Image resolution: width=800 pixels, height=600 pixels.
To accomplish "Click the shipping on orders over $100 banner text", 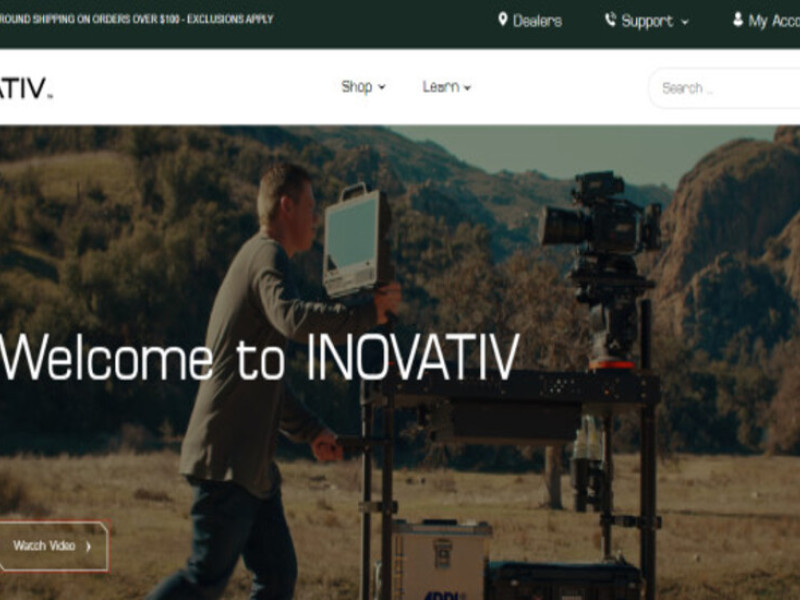I will 137,19.
